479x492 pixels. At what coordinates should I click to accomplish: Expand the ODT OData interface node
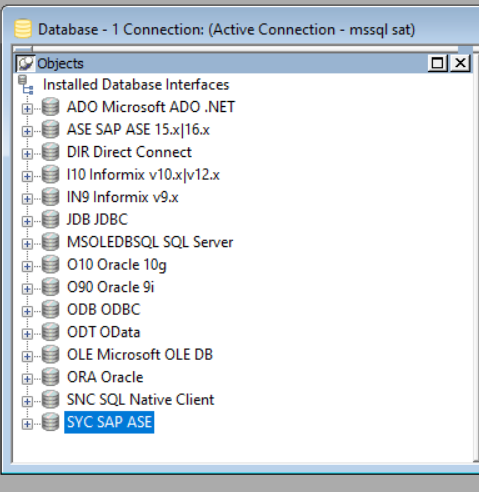[x=27, y=334]
